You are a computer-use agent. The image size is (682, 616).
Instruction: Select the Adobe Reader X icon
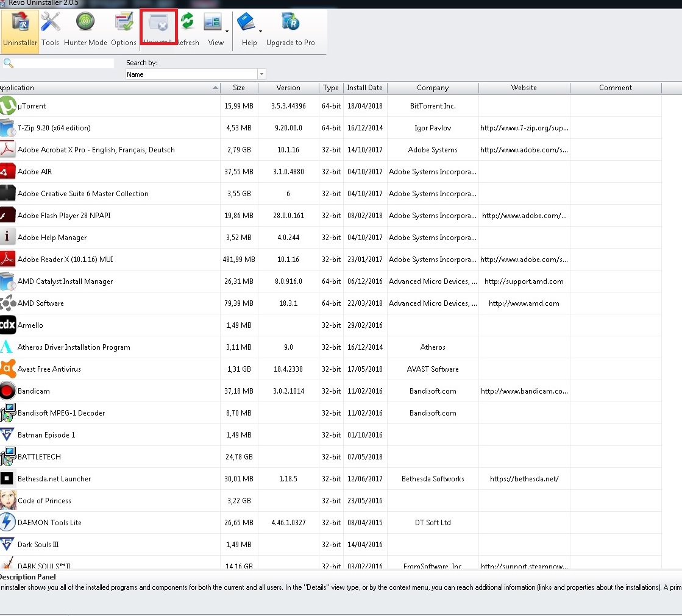(8, 260)
